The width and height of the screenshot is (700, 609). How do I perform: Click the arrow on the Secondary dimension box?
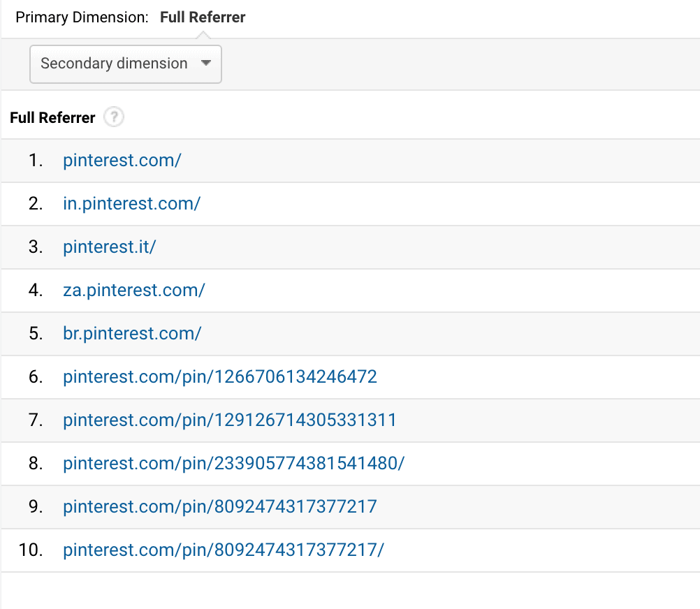206,63
